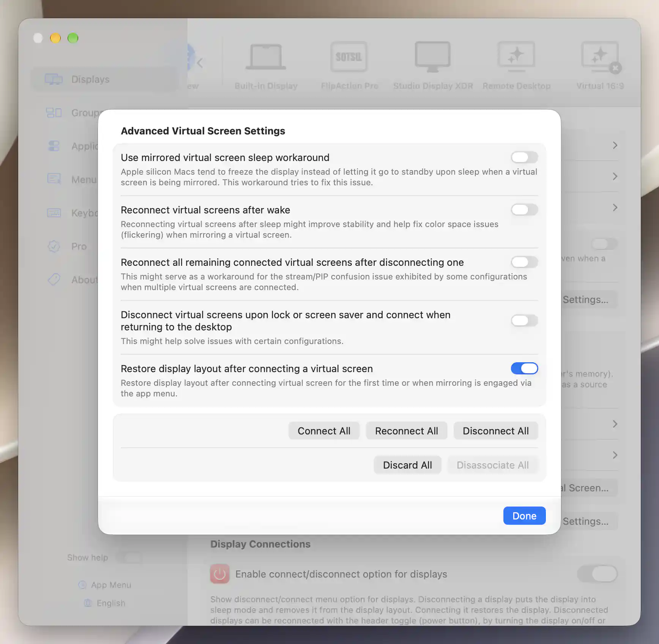
Task: Toggle Show help switch in sidebar
Action: [x=129, y=557]
